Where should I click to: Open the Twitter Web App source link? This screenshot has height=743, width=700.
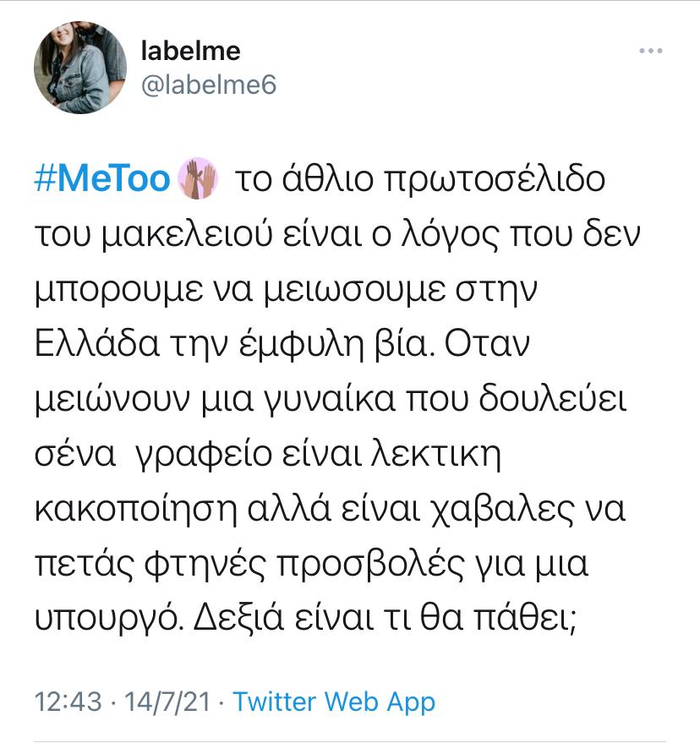[x=334, y=702]
